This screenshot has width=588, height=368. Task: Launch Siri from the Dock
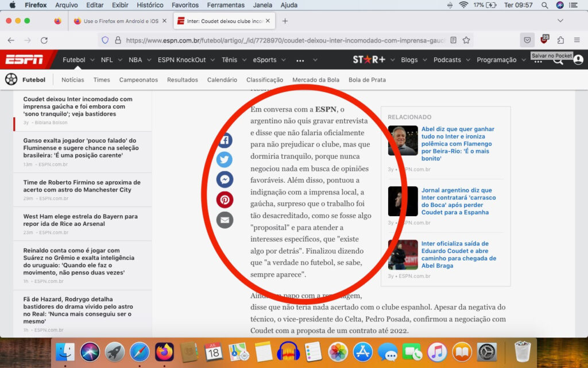pyautogui.click(x=90, y=352)
